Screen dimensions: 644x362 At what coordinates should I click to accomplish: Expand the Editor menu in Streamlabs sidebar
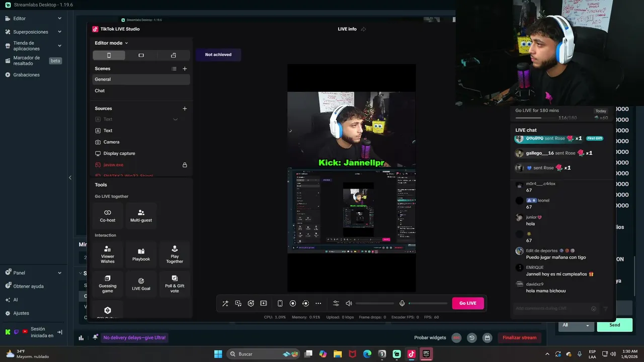pos(59,19)
